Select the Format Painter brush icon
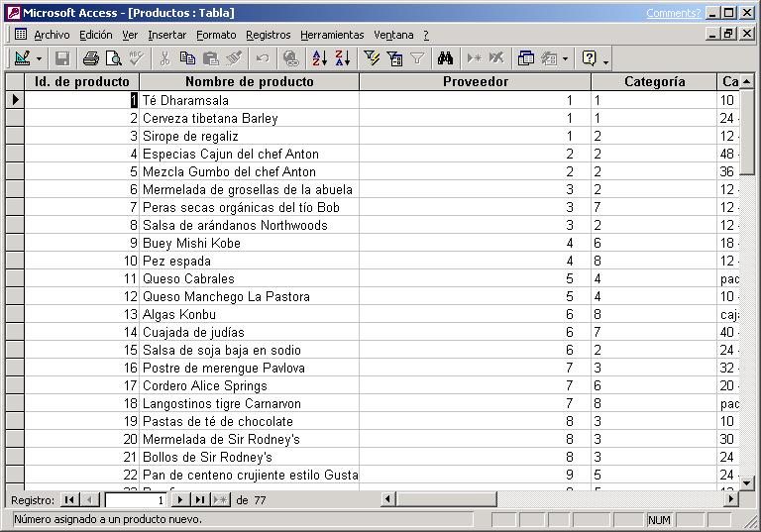The width and height of the screenshot is (761, 532). pyautogui.click(x=234, y=58)
